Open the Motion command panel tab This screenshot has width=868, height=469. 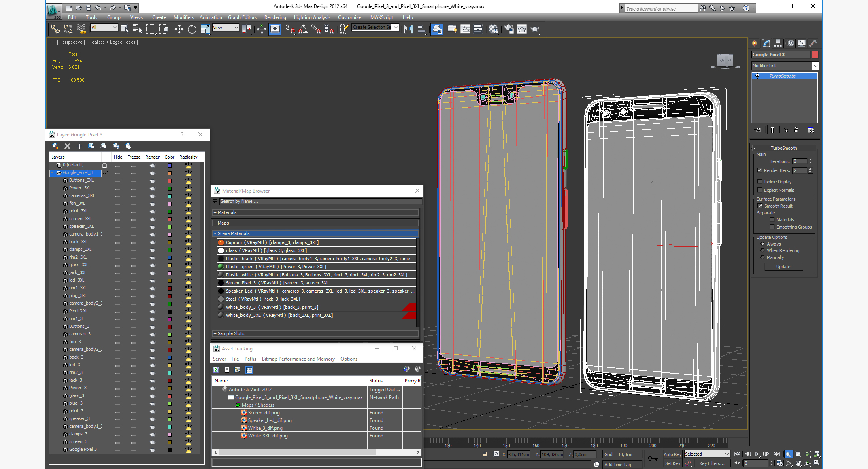click(790, 43)
